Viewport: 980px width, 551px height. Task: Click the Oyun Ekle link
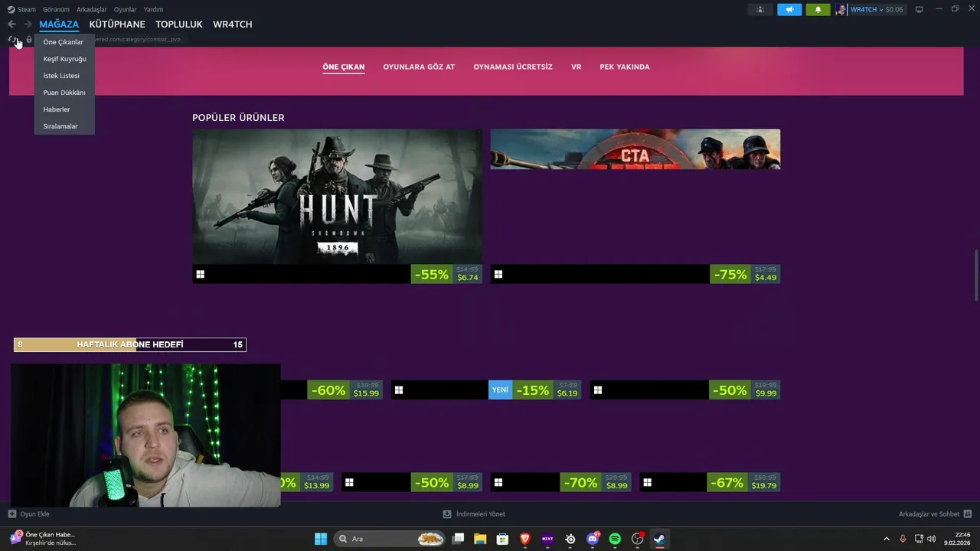click(34, 514)
